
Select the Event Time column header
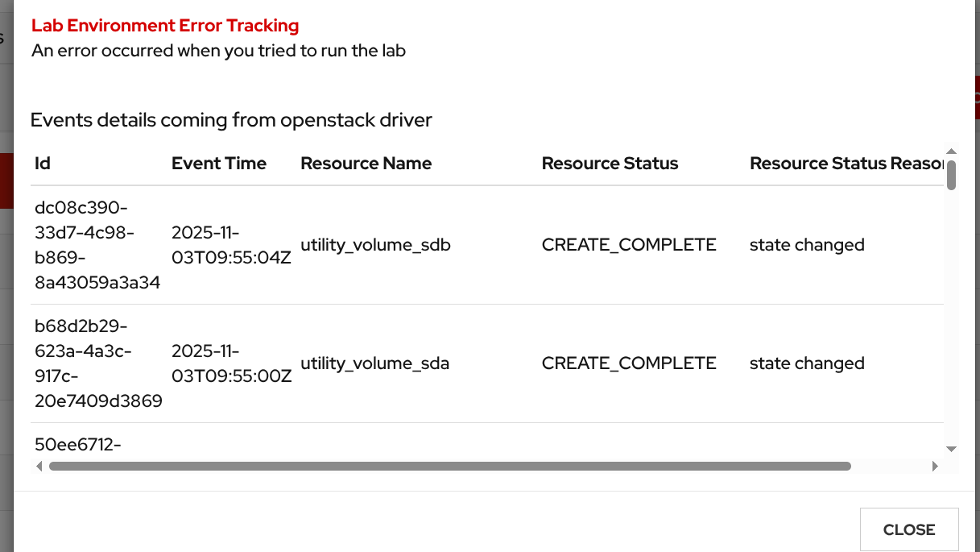coord(218,164)
